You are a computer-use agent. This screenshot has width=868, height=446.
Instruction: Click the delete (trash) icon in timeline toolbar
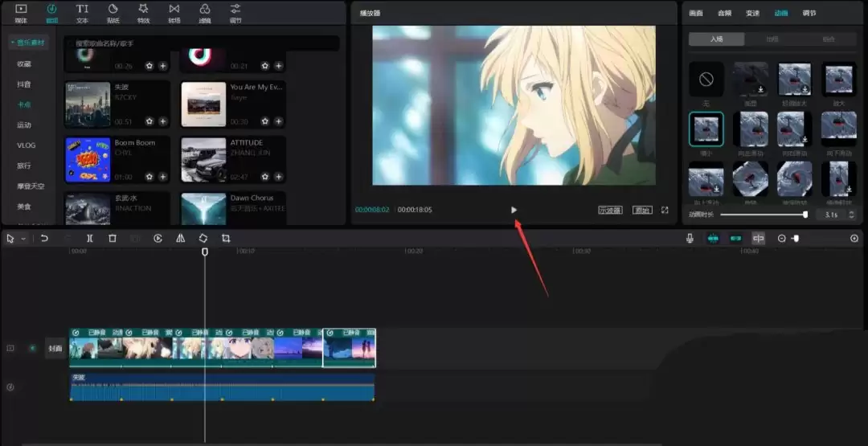[113, 239]
